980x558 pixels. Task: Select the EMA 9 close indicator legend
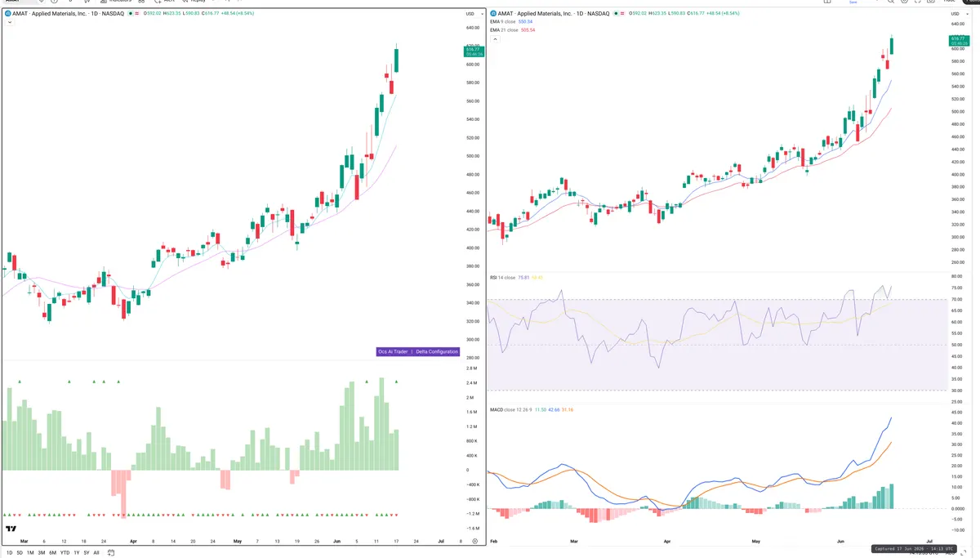pyautogui.click(x=503, y=21)
